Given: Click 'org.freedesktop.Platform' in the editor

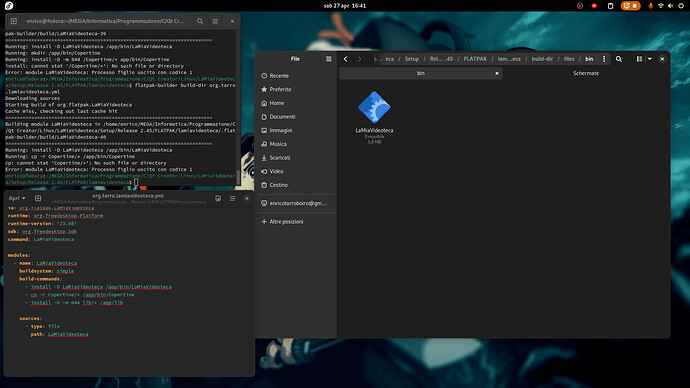Looking at the screenshot, I should click(x=68, y=216).
